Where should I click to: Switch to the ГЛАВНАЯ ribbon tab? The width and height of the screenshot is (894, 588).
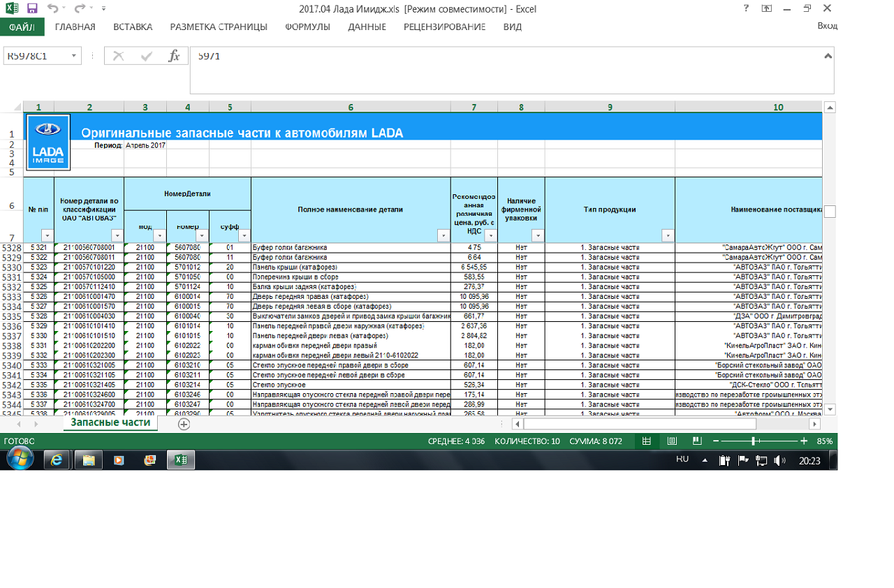coord(75,27)
